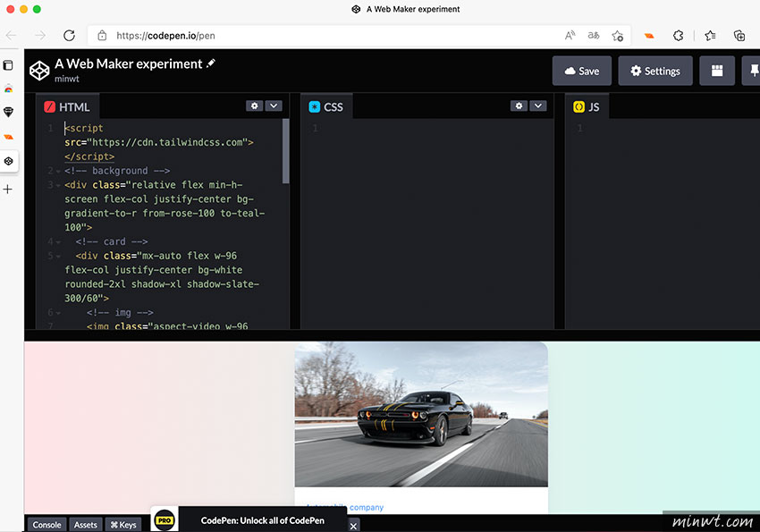Collapse the code fold at line 2
Viewport: 760px width, 532px height.
(58, 171)
